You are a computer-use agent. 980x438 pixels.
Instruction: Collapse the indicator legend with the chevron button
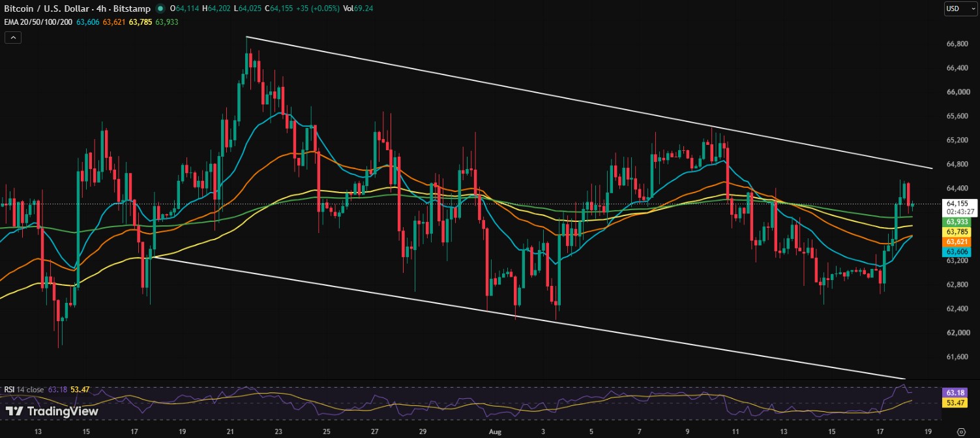pos(13,38)
